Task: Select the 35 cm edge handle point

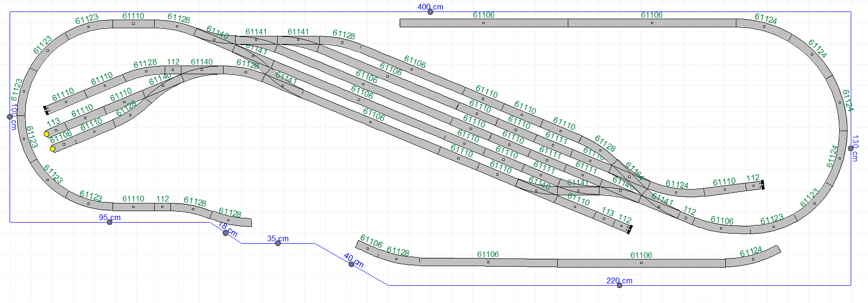Action: [278, 243]
